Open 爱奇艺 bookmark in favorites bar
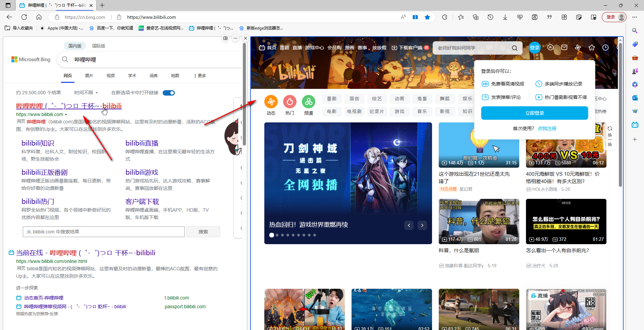This screenshot has height=330, width=644. (x=161, y=28)
